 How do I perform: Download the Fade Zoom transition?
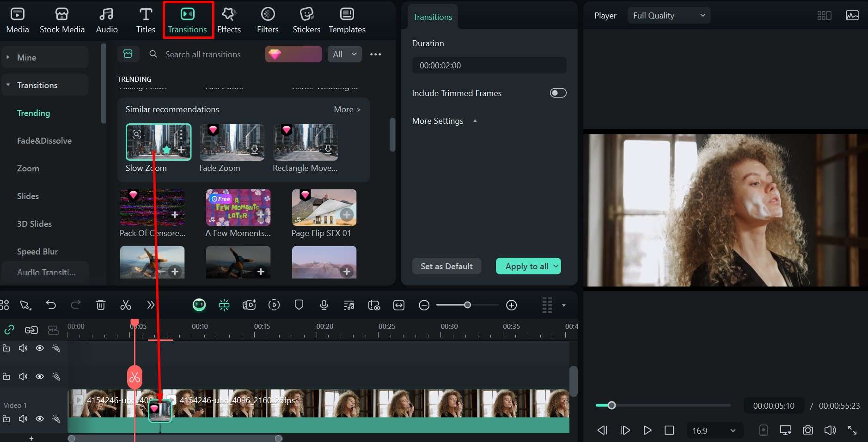click(x=255, y=150)
